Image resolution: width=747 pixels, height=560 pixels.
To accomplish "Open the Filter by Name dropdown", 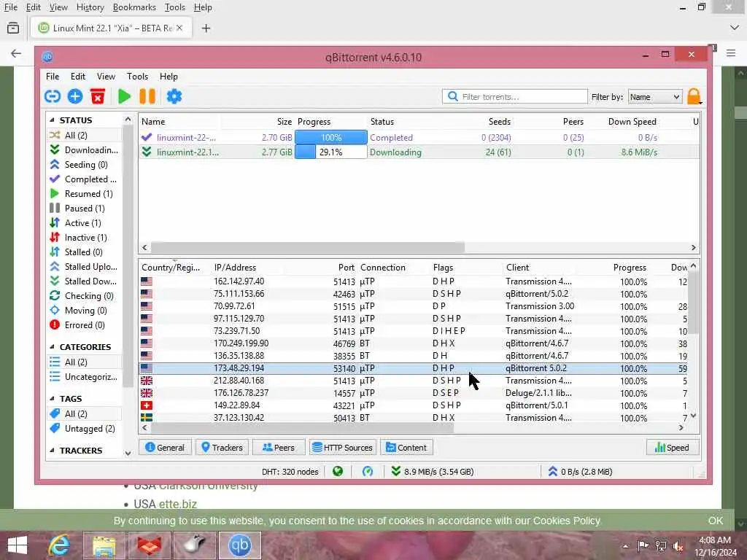I will click(x=655, y=97).
